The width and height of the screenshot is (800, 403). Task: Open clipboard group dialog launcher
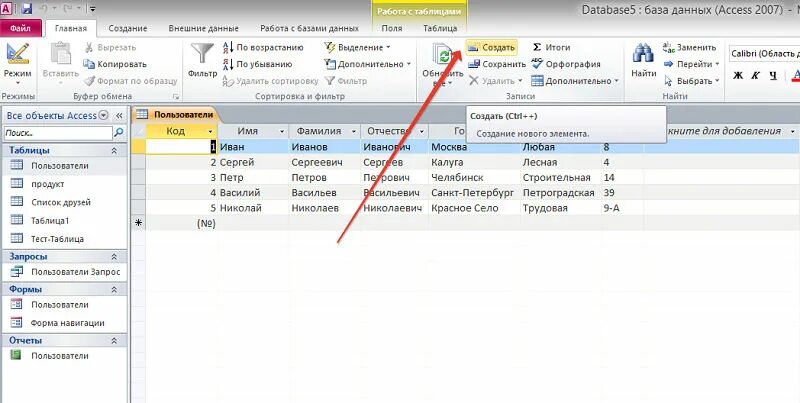(176, 96)
